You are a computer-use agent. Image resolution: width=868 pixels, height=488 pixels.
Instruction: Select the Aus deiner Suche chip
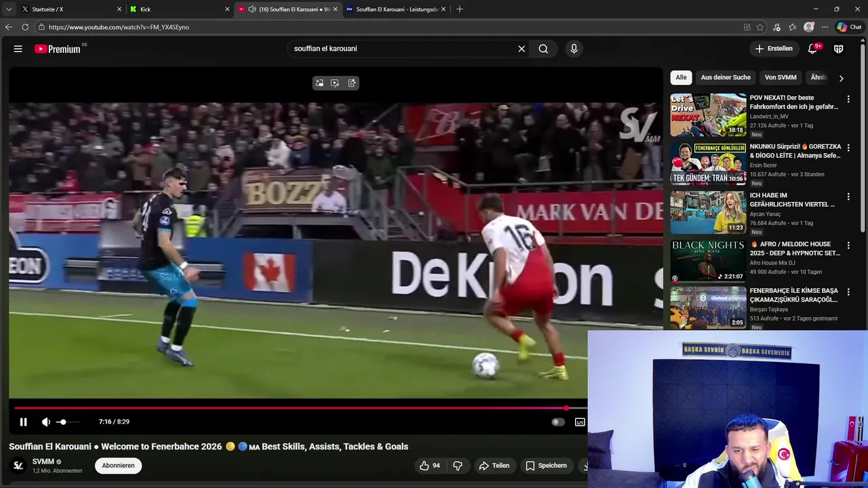point(726,77)
